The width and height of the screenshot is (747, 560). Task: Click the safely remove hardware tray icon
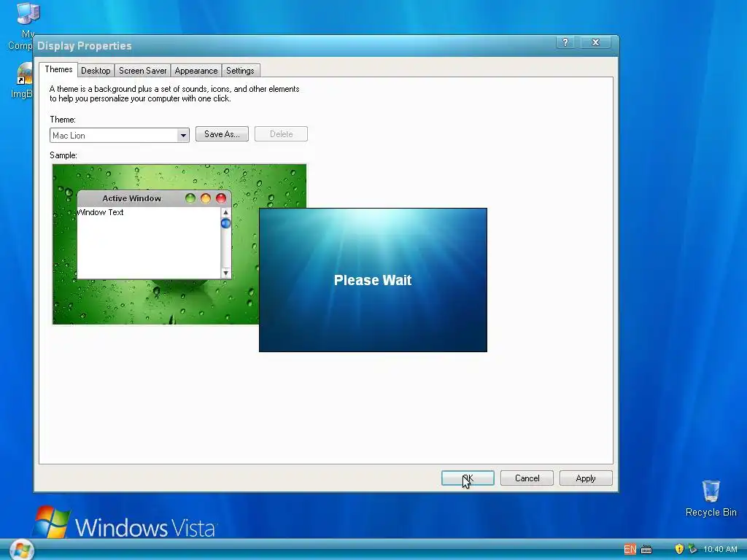(692, 549)
